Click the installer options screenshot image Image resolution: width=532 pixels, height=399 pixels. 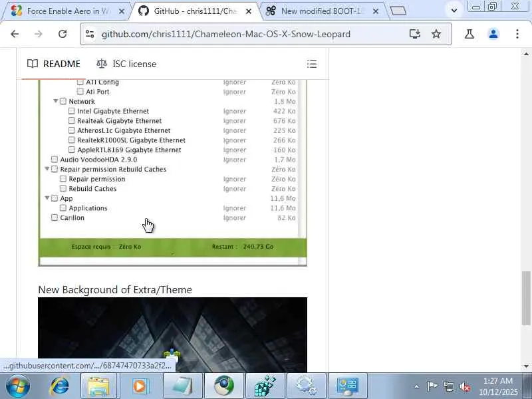pyautogui.click(x=173, y=173)
